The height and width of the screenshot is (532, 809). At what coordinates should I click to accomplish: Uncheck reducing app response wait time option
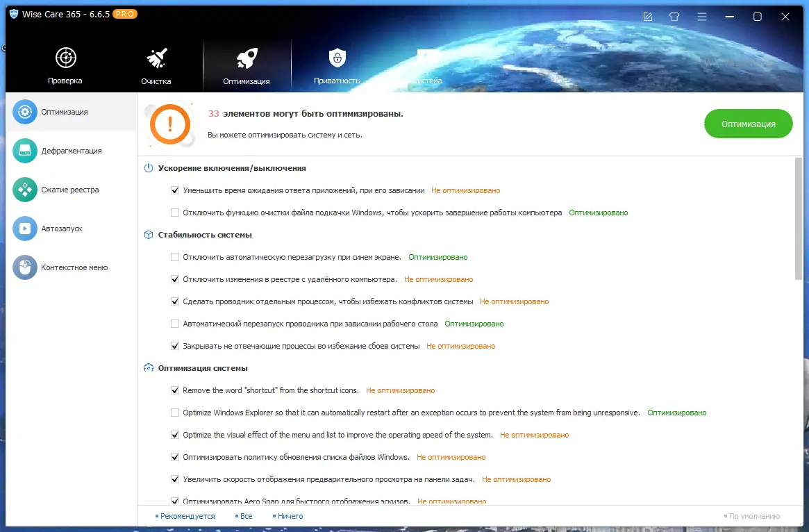pyautogui.click(x=175, y=190)
